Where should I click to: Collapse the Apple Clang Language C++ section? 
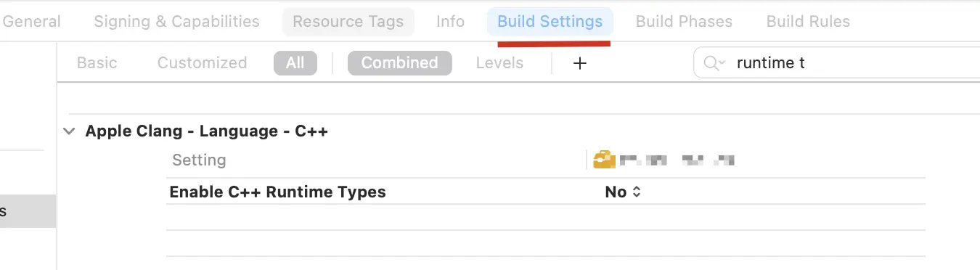pos(69,131)
